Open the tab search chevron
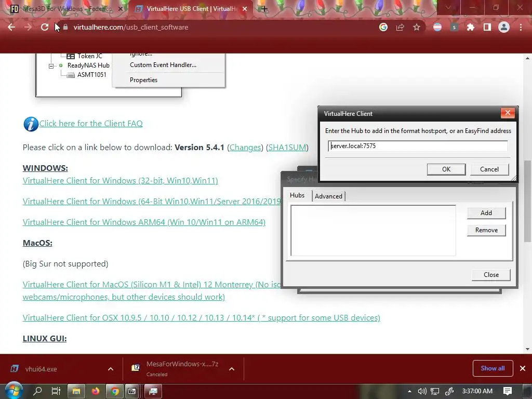This screenshot has height=399, width=532. (x=448, y=7)
